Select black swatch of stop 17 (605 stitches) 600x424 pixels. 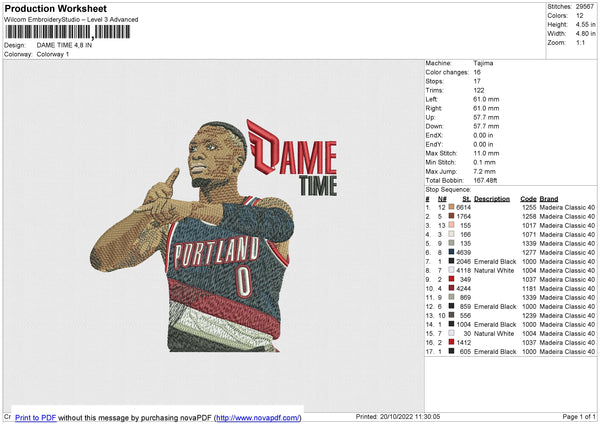click(x=451, y=351)
